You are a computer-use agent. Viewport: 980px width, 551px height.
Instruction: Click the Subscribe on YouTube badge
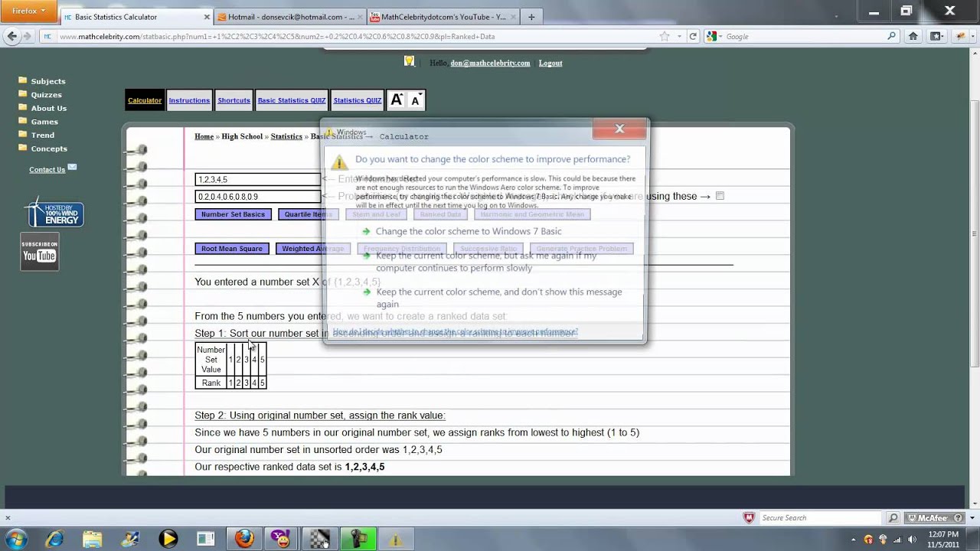(39, 252)
